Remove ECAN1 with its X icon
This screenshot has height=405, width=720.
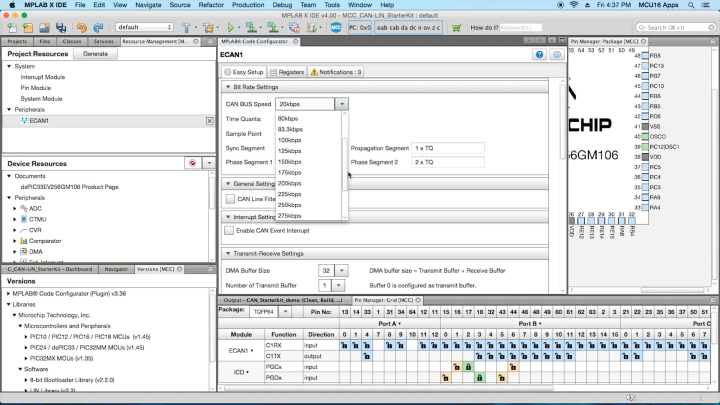tap(209, 121)
